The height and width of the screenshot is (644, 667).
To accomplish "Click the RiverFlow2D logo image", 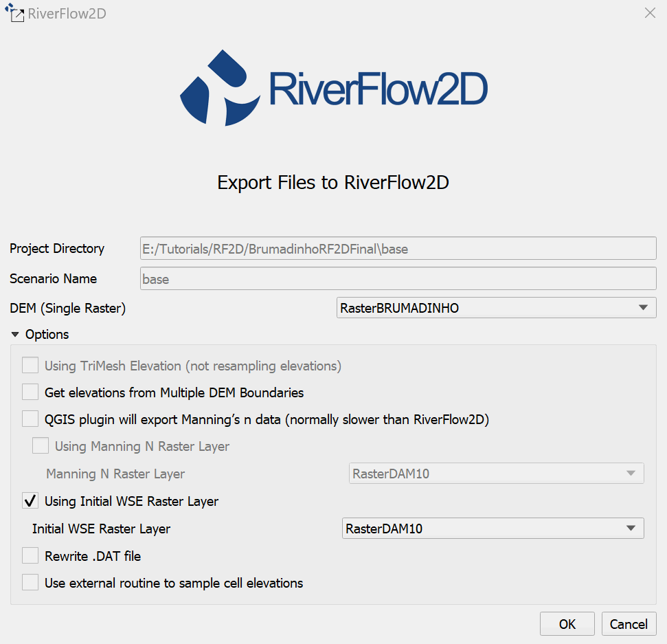I will pyautogui.click(x=333, y=87).
